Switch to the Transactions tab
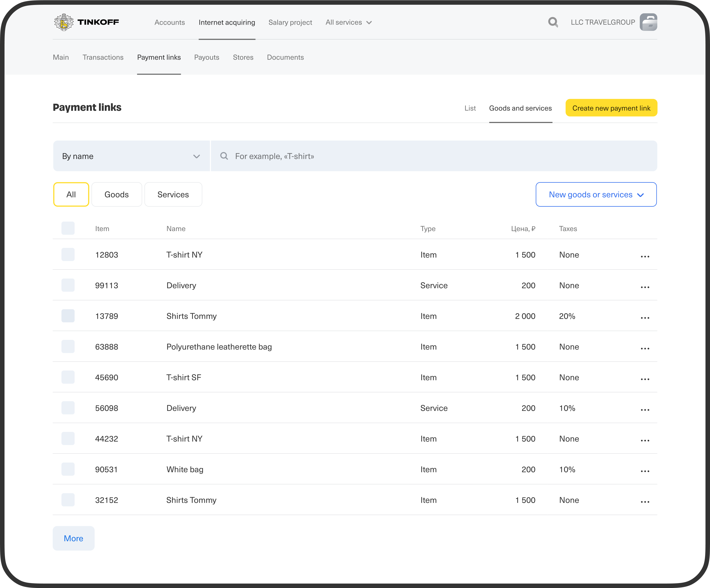 click(103, 57)
